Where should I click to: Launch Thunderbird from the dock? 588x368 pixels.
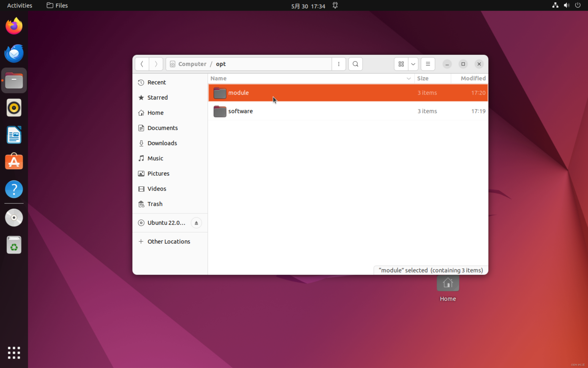click(14, 53)
